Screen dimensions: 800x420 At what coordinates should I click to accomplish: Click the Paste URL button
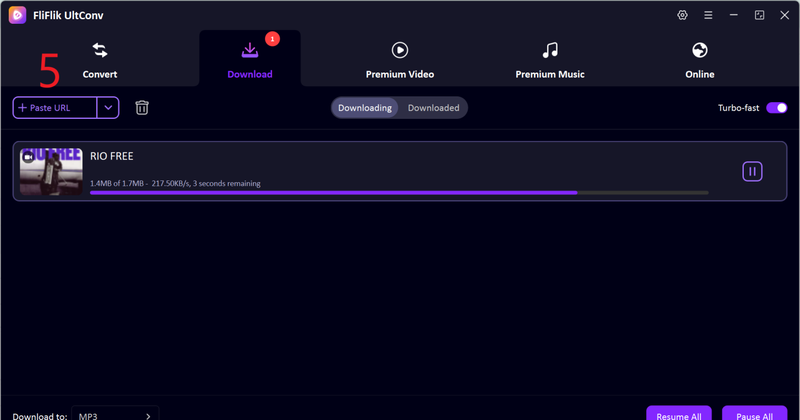[x=55, y=108]
